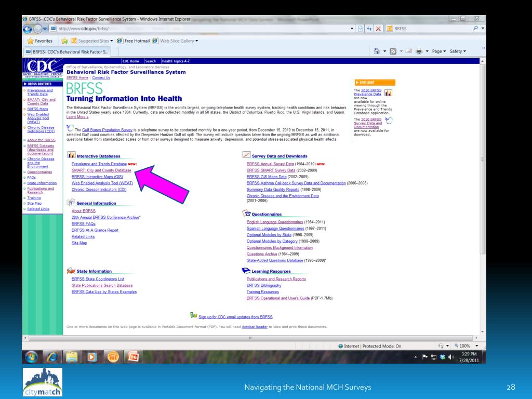Image resolution: width=532 pixels, height=399 pixels.
Task: Click the State Information icon
Action: click(71, 270)
